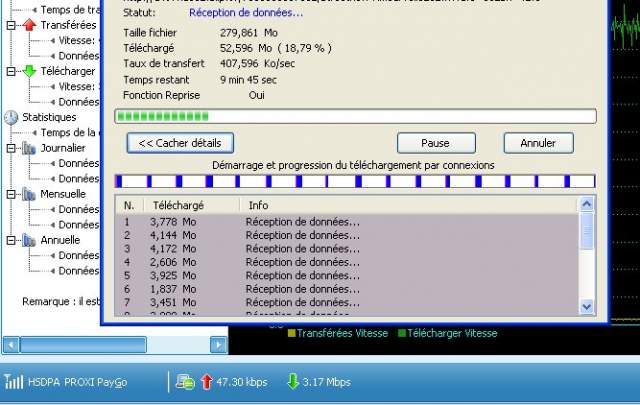640x405 pixels.
Task: Click the connection list scrollbar down arrow
Action: click(587, 307)
